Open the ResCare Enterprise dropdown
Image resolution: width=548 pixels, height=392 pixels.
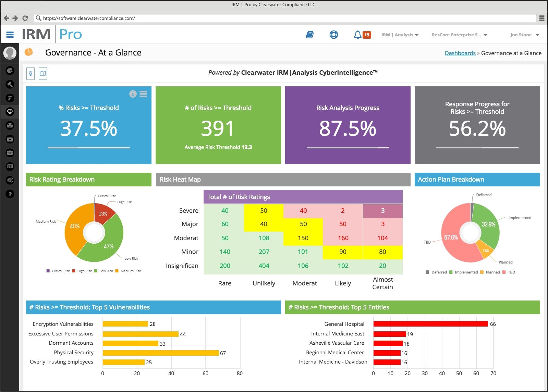coord(459,35)
